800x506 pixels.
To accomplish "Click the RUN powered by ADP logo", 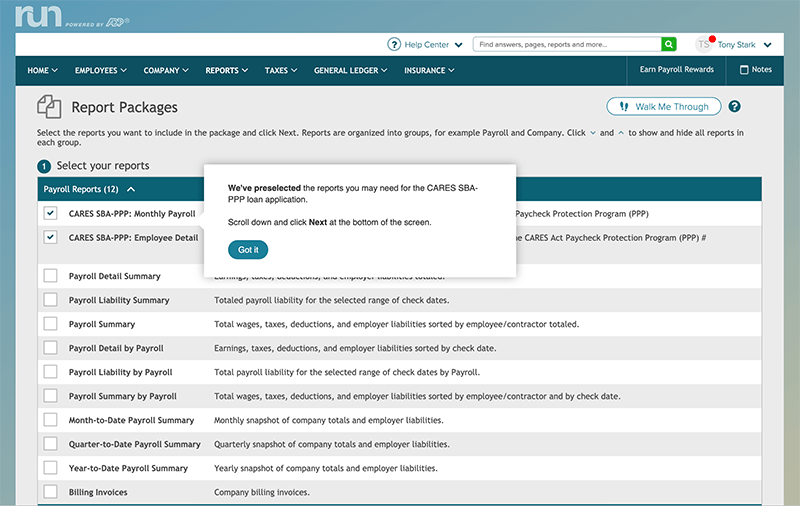I will coord(71,16).
